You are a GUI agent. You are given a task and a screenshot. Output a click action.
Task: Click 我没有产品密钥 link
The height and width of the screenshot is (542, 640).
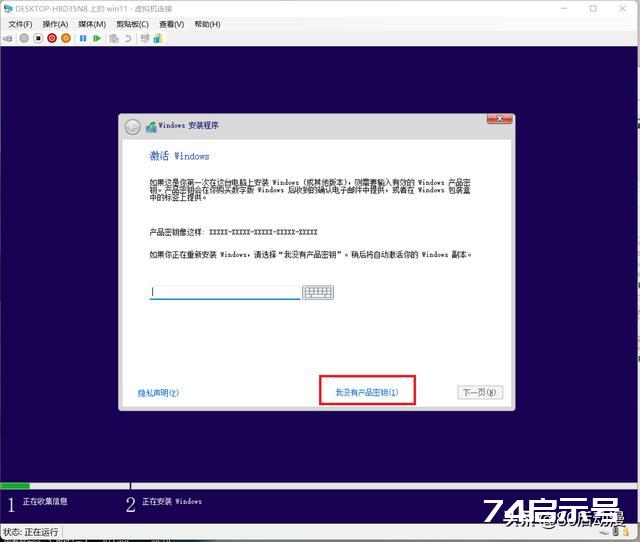click(x=367, y=392)
